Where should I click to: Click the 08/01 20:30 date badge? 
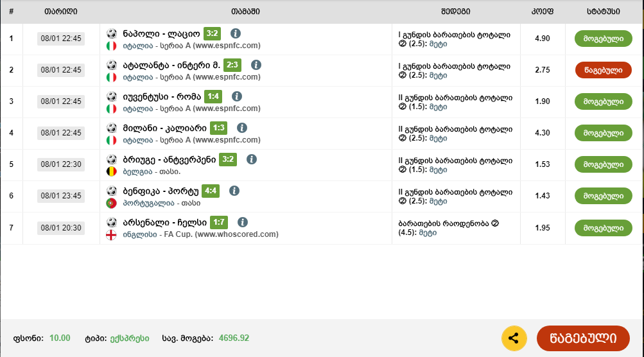coord(61,227)
